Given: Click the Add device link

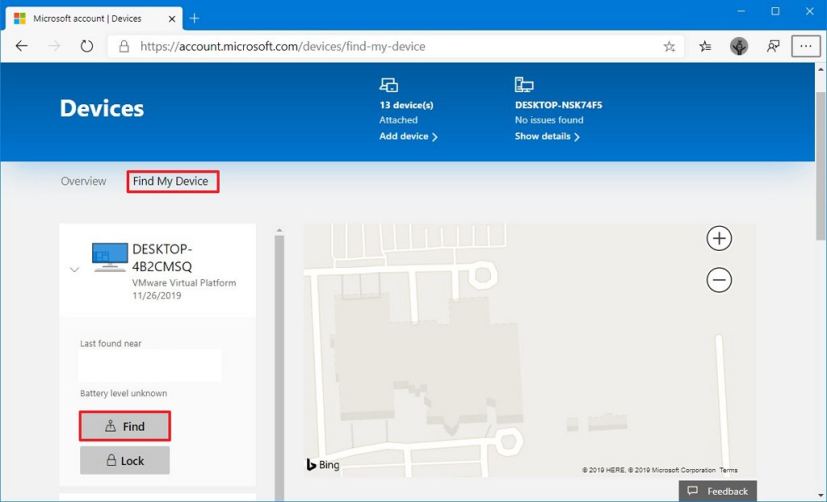Looking at the screenshot, I should [408, 136].
